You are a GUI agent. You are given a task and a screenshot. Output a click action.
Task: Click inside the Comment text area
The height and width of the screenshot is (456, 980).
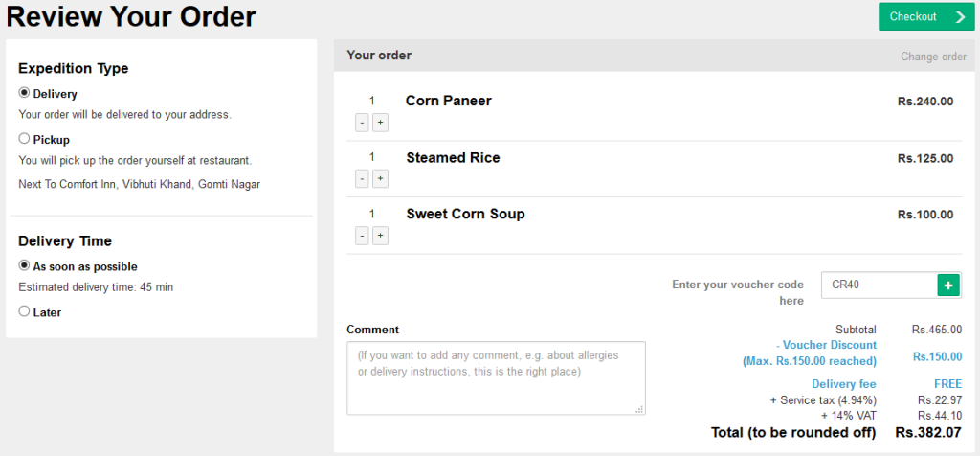[x=496, y=377]
